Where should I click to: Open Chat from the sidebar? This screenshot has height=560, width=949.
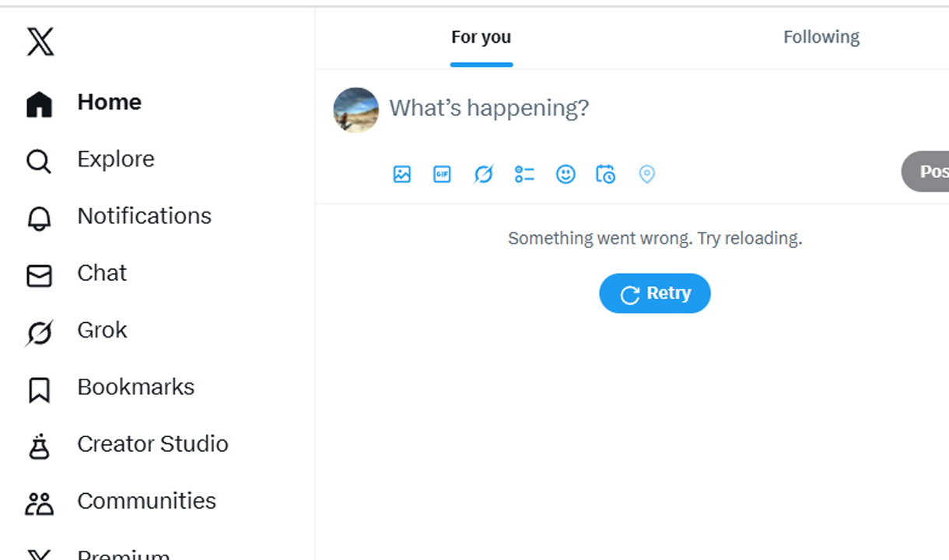coord(101,273)
